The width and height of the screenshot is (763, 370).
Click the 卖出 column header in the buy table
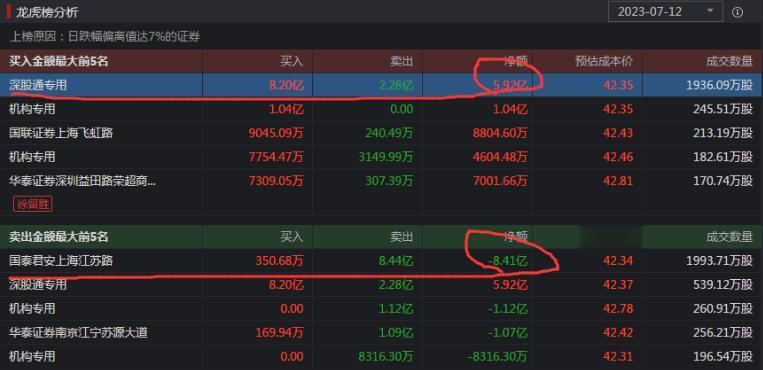pyautogui.click(x=401, y=61)
